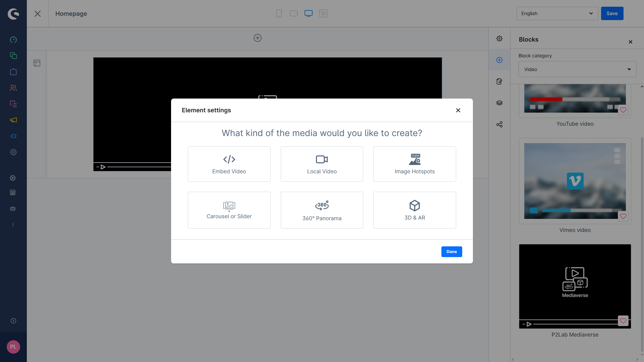Screen dimensions: 644x362
Task: Select the Vimeo video block thumbnail
Action: click(x=575, y=181)
